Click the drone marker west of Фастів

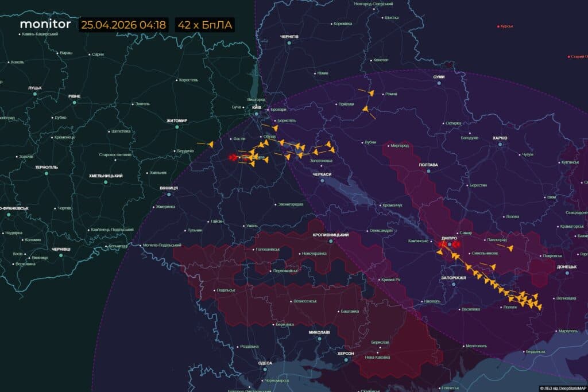[210, 144]
